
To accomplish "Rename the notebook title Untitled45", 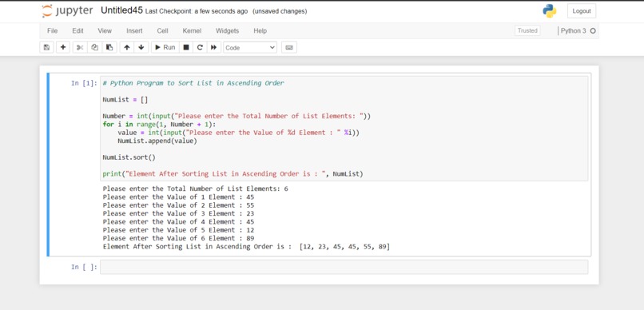I will click(121, 10).
